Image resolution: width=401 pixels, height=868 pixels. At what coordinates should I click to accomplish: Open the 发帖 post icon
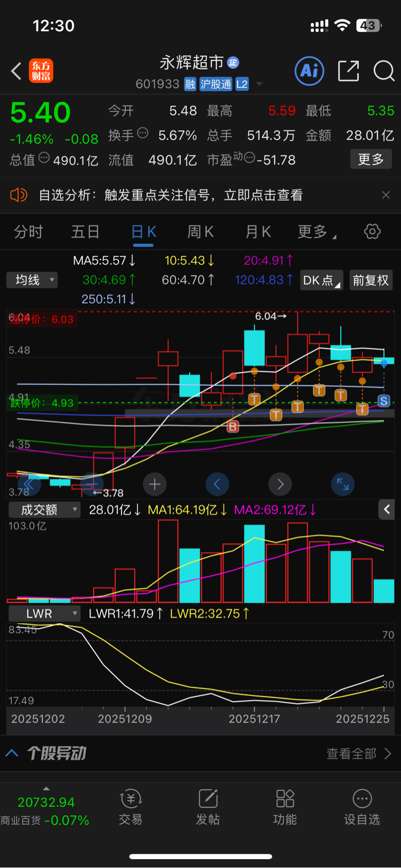coord(208,807)
